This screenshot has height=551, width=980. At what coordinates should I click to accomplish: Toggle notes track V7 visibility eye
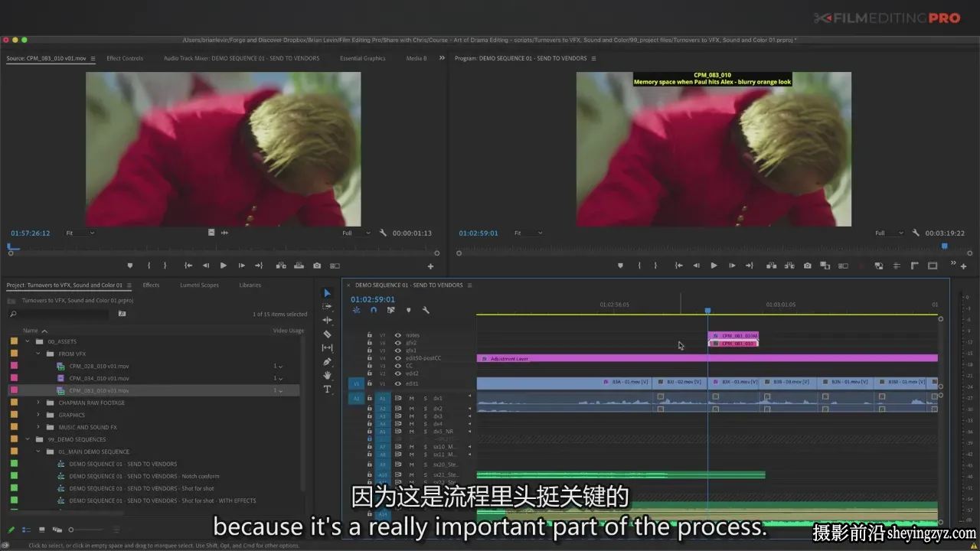(x=397, y=335)
